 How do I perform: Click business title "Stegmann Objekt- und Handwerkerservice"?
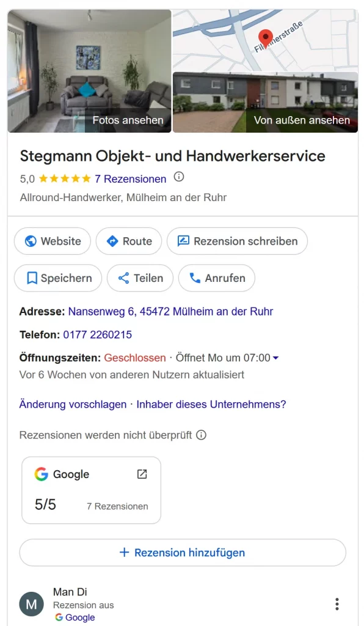coord(173,156)
